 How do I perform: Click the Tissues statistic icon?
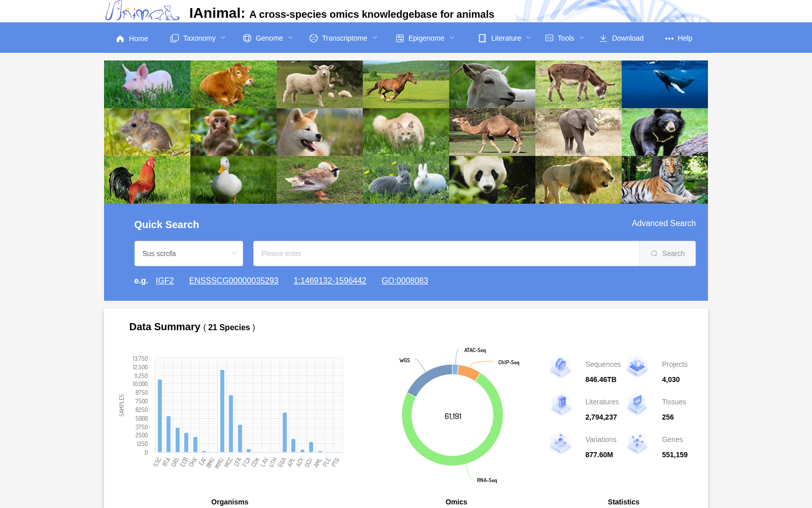[637, 404]
